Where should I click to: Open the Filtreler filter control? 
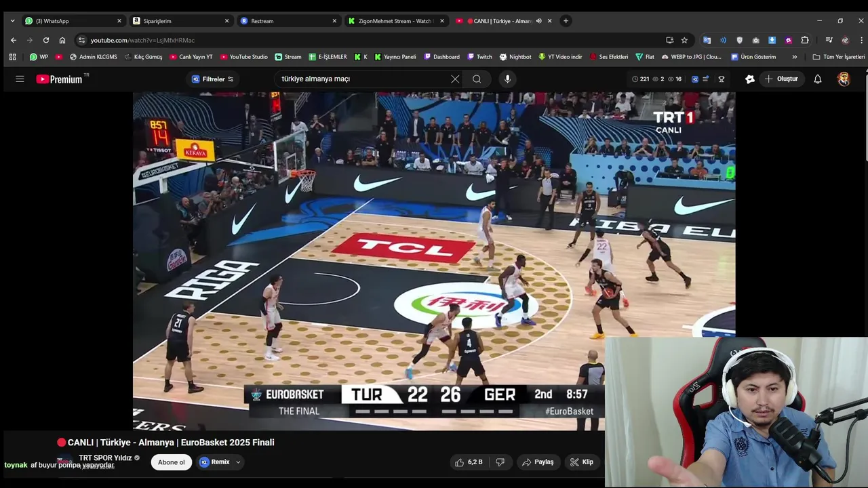coord(212,79)
